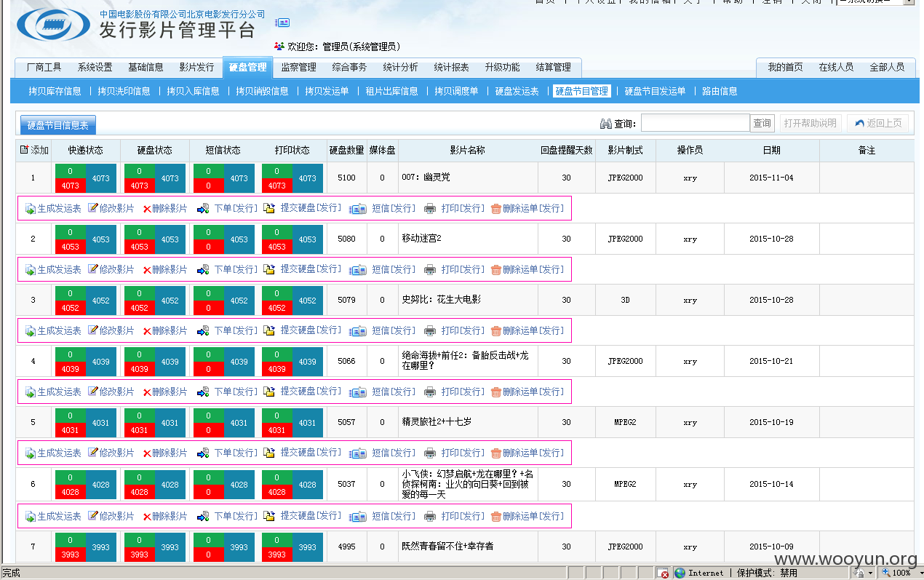This screenshot has height=580, width=924.
Task: Click 提交硬盘[发行] icon for 精灵旅社2+十七岁
Action: click(269, 453)
